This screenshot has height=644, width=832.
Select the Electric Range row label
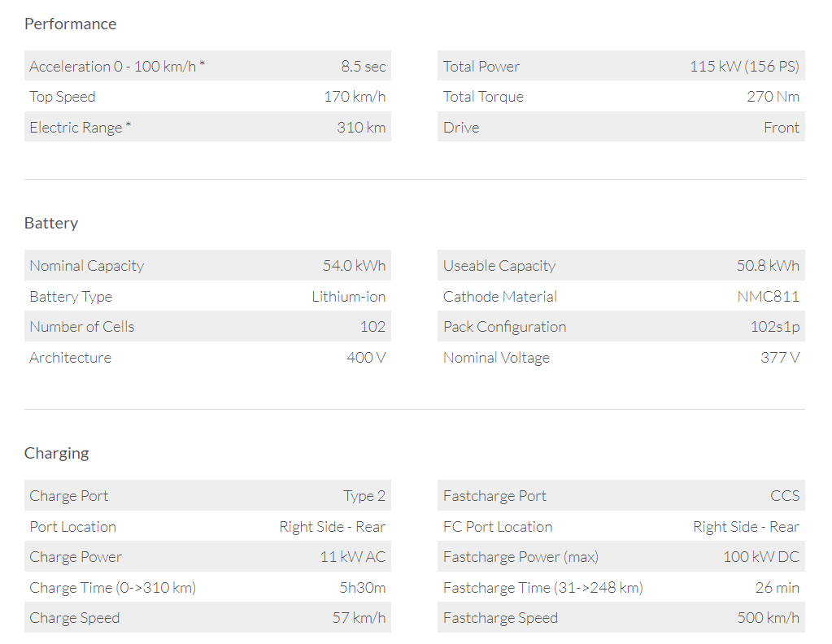(x=80, y=128)
